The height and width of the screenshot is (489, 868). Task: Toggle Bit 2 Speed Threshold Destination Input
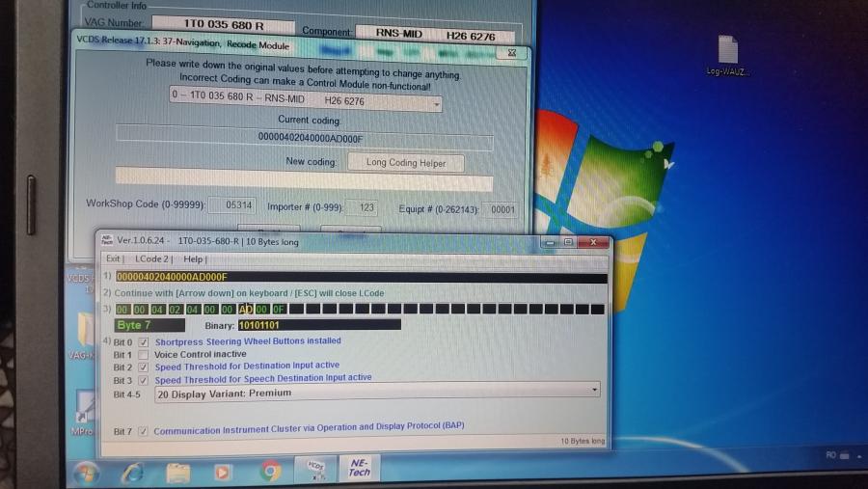pos(144,367)
